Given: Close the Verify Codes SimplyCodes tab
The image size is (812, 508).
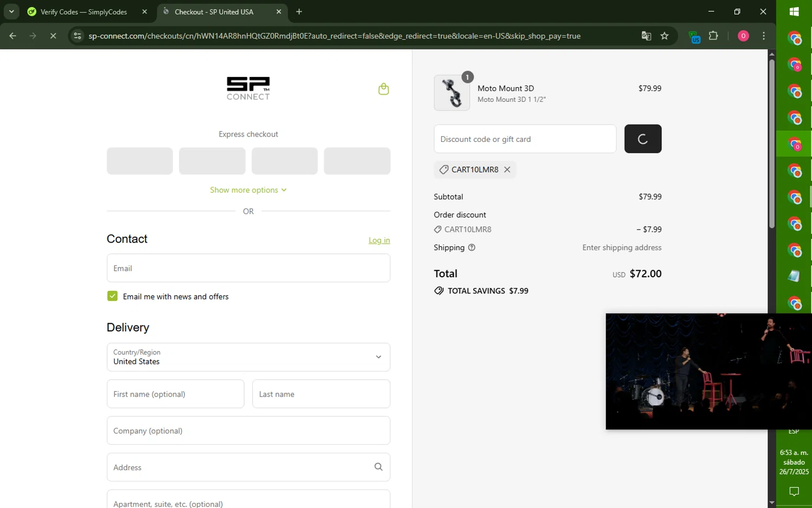Looking at the screenshot, I should point(145,11).
